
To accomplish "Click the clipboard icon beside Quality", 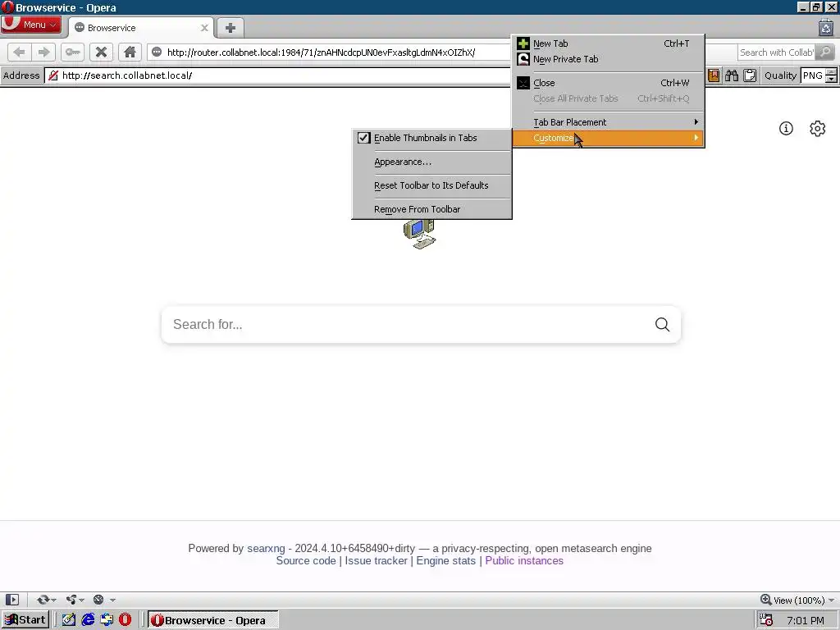I will pyautogui.click(x=750, y=75).
